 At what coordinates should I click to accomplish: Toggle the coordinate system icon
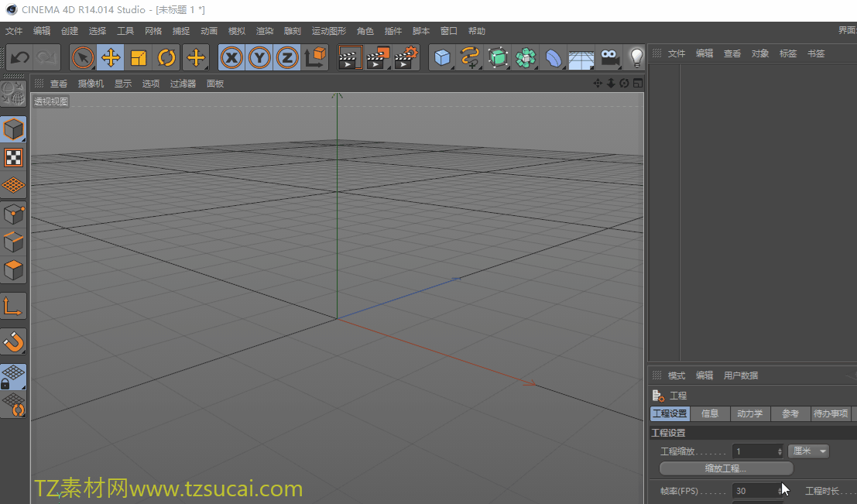coord(315,57)
